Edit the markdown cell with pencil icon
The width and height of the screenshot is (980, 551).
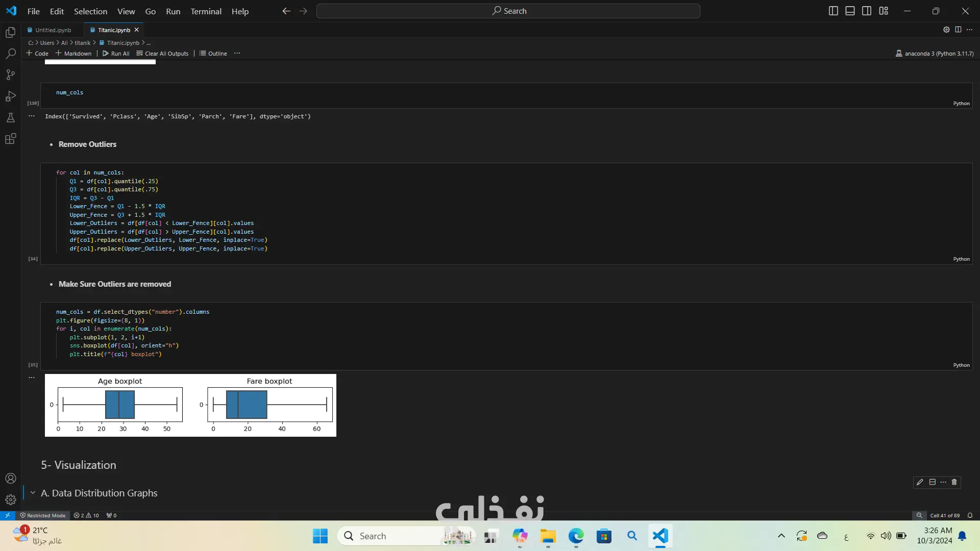pos(920,482)
